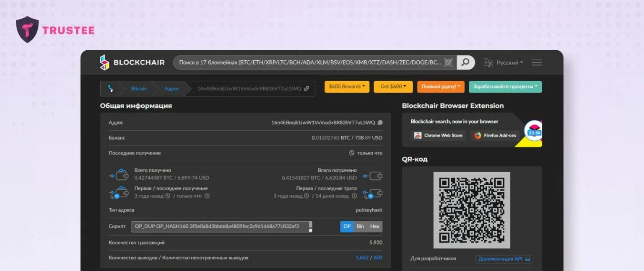The width and height of the screenshot is (644, 271).
Task: Click the Всего потрачено wallet icon
Action: 373,175
